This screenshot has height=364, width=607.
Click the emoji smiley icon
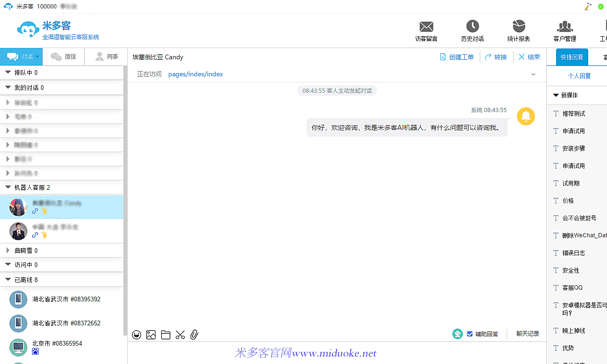point(137,335)
